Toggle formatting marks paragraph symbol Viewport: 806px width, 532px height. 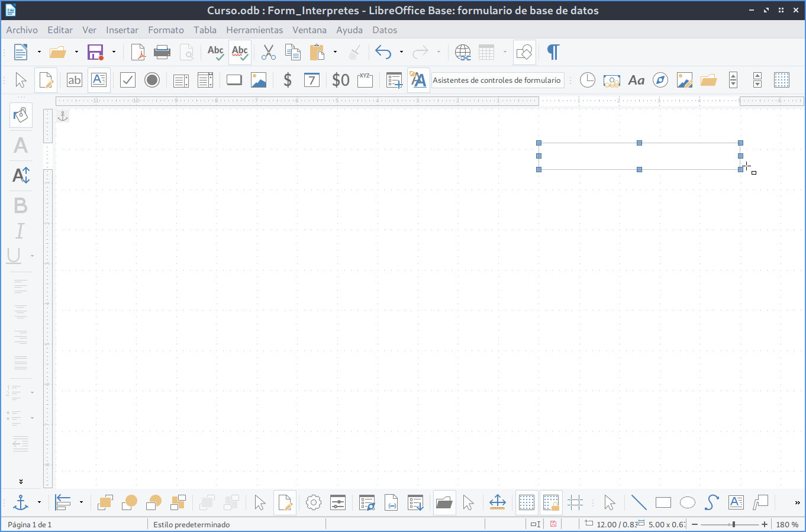[x=553, y=53]
